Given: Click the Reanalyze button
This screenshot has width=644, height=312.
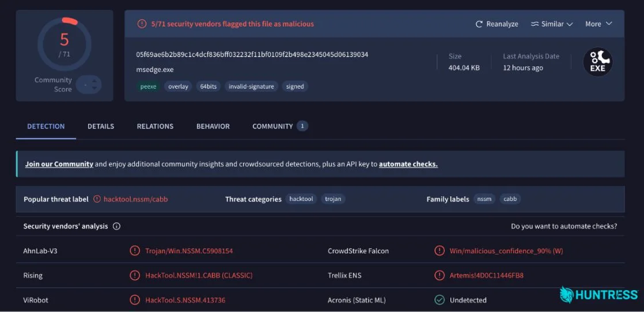Looking at the screenshot, I should coord(497,24).
